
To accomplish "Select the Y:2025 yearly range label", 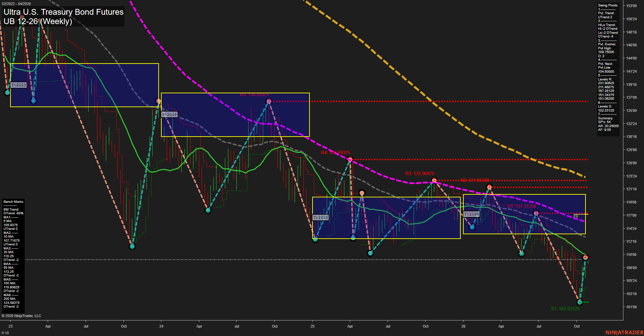I will coord(321,217).
